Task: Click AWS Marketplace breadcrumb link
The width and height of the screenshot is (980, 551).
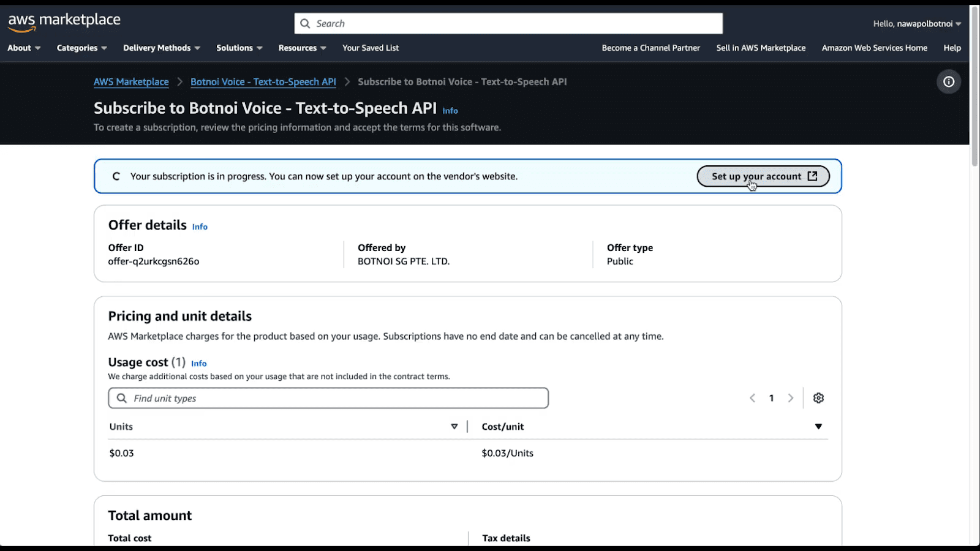Action: [131, 81]
